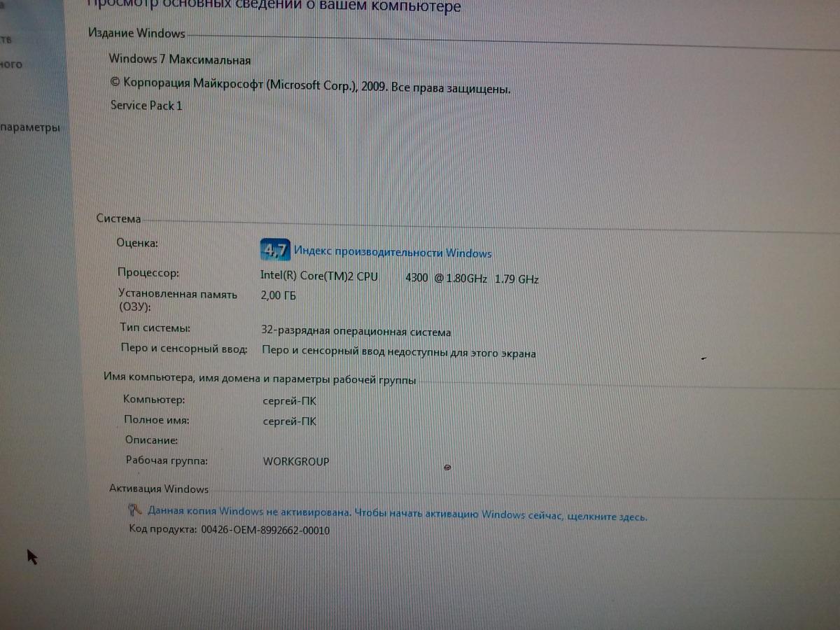Open sidebar link ending in 'параметры'
Viewport: 840px width, 630px height.
[30, 128]
